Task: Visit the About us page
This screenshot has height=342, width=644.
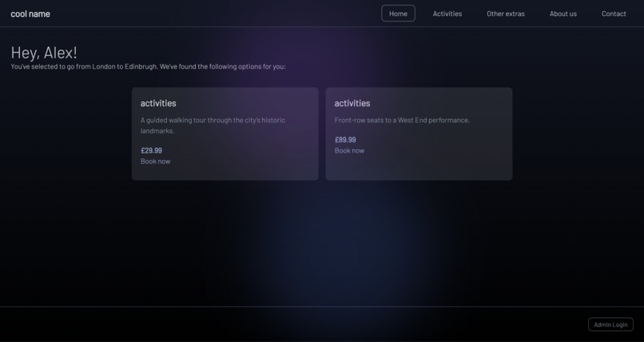Action: point(563,14)
